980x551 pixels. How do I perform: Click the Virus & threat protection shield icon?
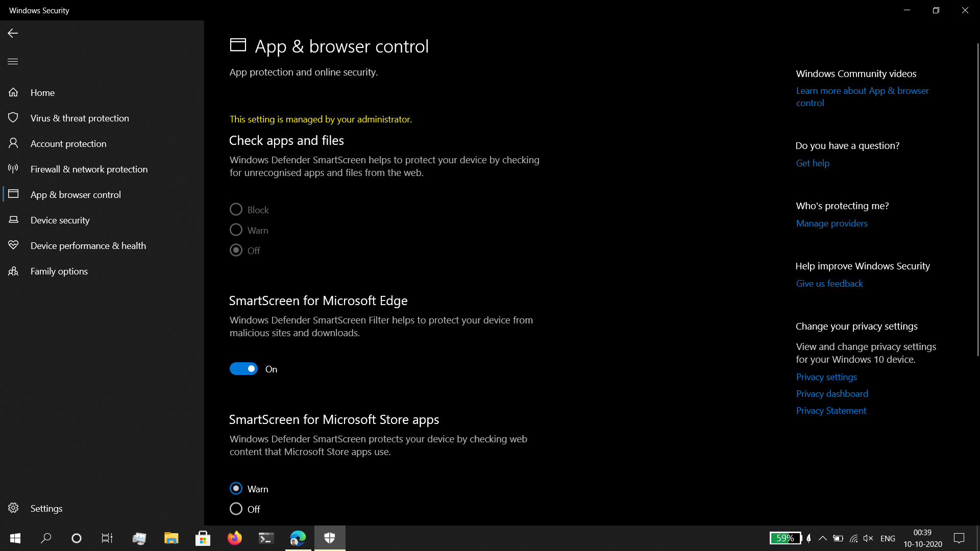pos(13,118)
